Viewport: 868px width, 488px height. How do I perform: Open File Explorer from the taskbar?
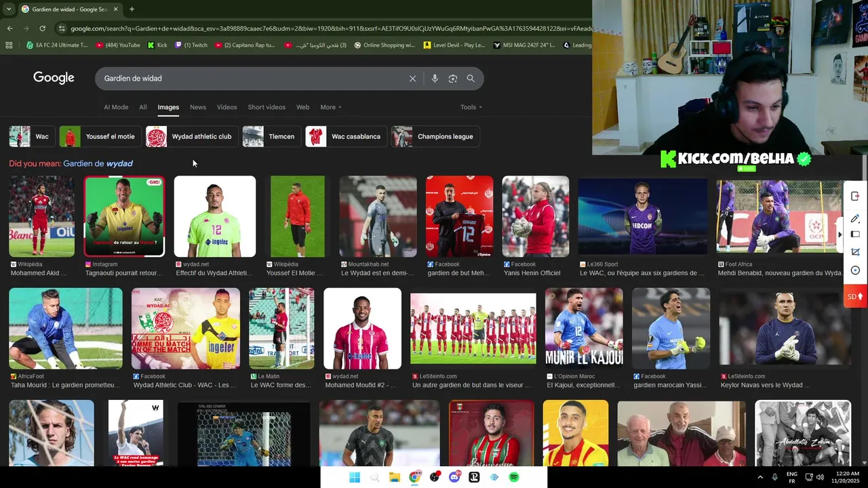tap(395, 477)
